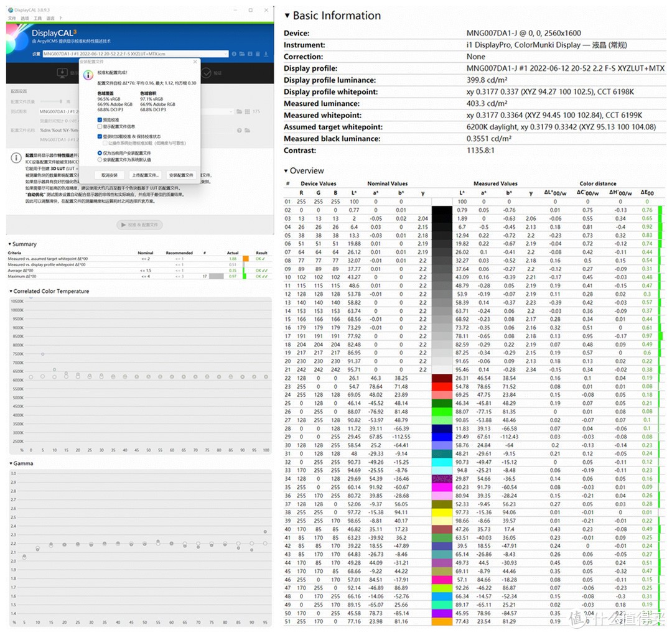Screen dimensions: 672x635
Task: Select 仅为当前用户安装配置文件 radio button
Action: click(x=100, y=153)
